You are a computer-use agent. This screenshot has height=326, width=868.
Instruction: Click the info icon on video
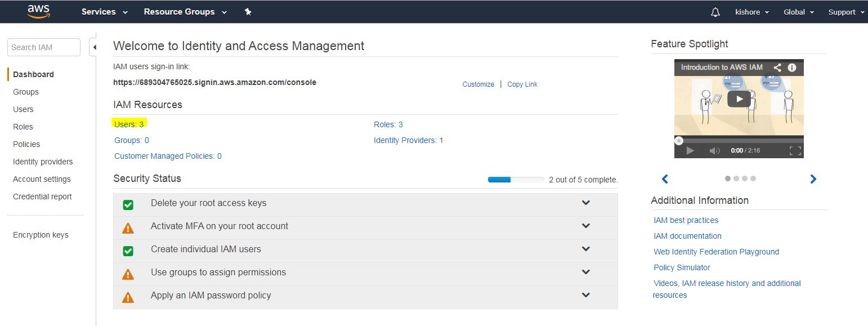point(792,68)
